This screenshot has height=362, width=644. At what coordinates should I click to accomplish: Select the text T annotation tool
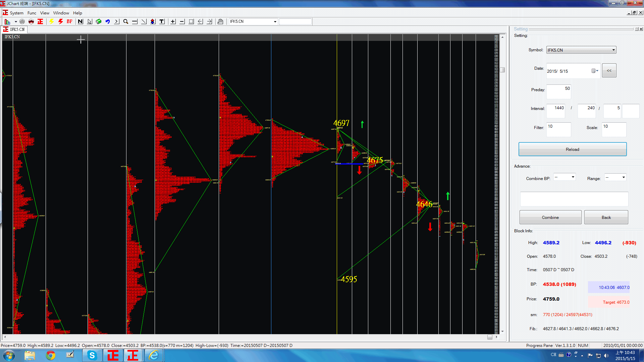(162, 21)
